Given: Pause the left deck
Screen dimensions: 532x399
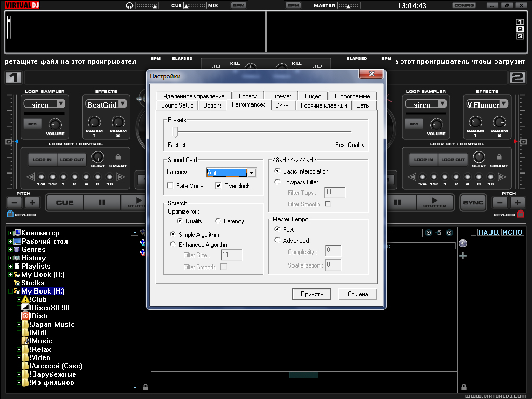Looking at the screenshot, I should pyautogui.click(x=102, y=203).
